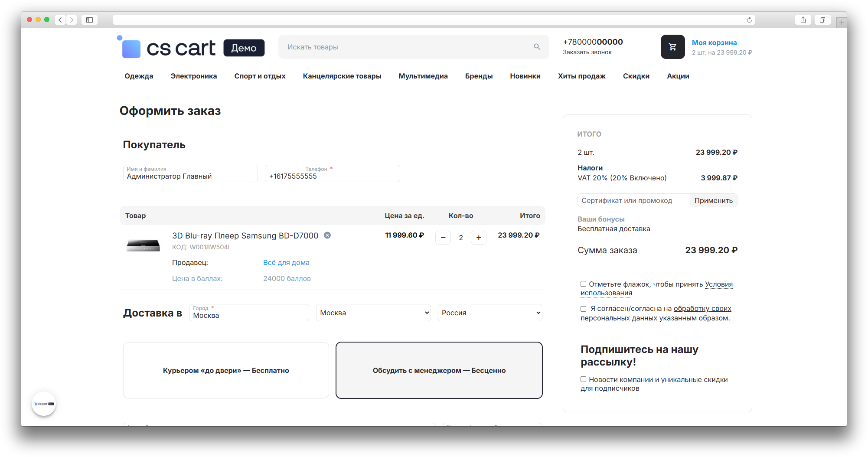The image size is (868, 457).
Task: Open the Москва region dropdown
Action: [373, 313]
